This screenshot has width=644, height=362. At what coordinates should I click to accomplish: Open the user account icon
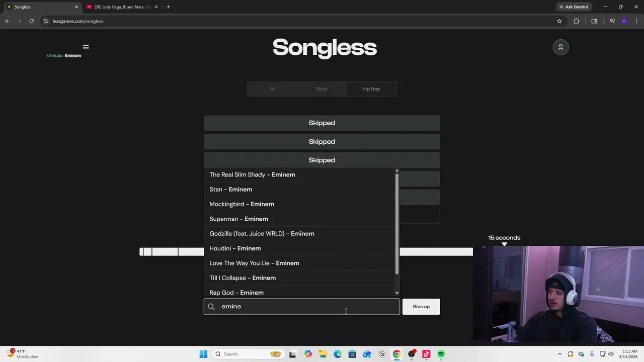pyautogui.click(x=560, y=47)
